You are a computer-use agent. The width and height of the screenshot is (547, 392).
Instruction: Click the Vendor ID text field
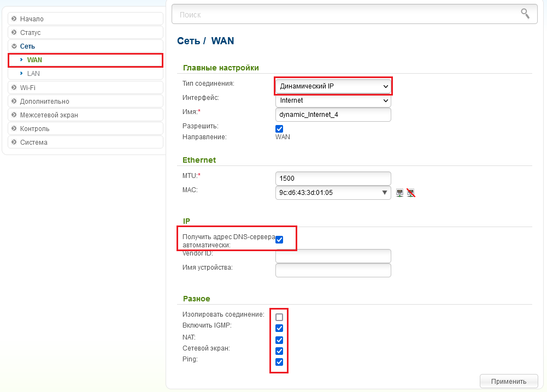pos(333,256)
